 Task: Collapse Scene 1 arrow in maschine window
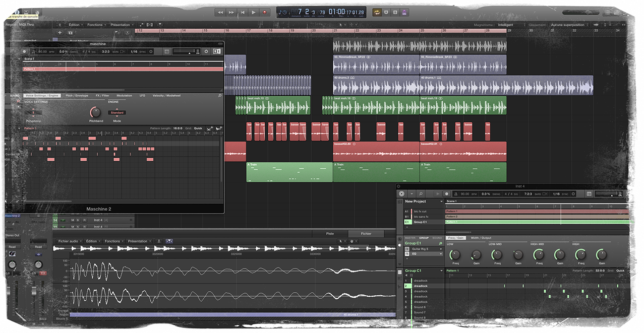click(x=19, y=59)
